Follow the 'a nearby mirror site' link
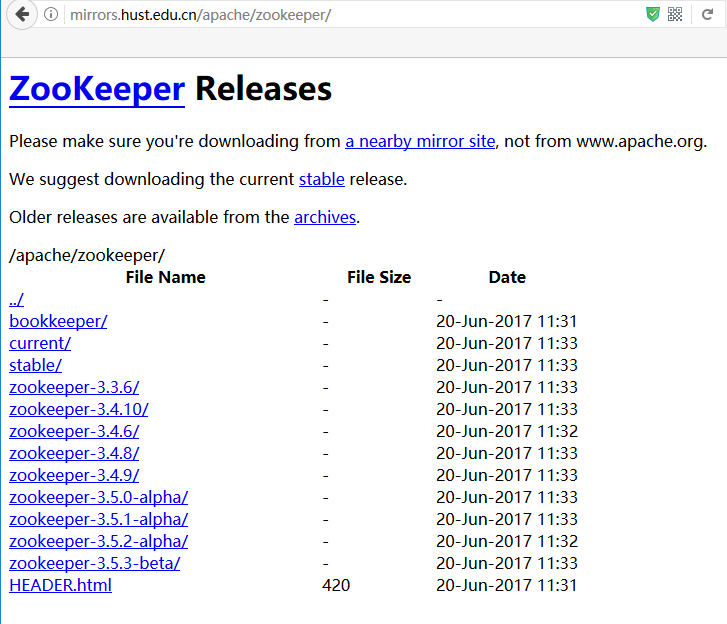This screenshot has height=624, width=727. pos(420,141)
